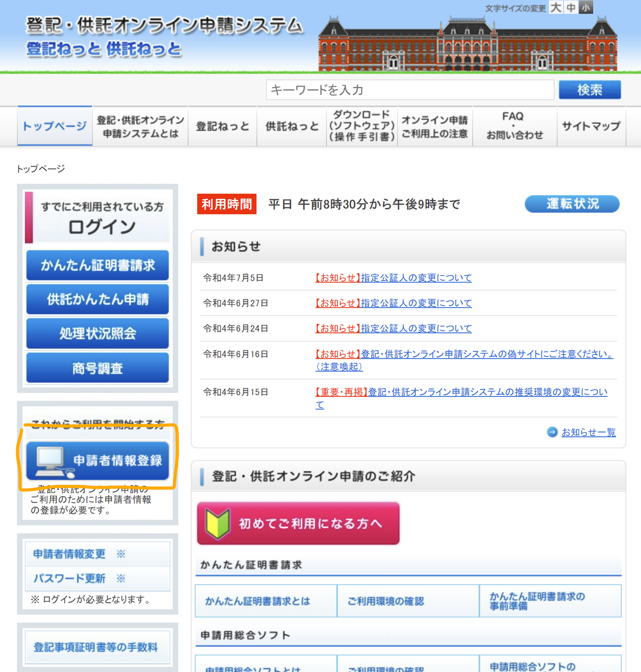Click the beginner leaf mark icon
This screenshot has width=641, height=672.
pyautogui.click(x=217, y=523)
